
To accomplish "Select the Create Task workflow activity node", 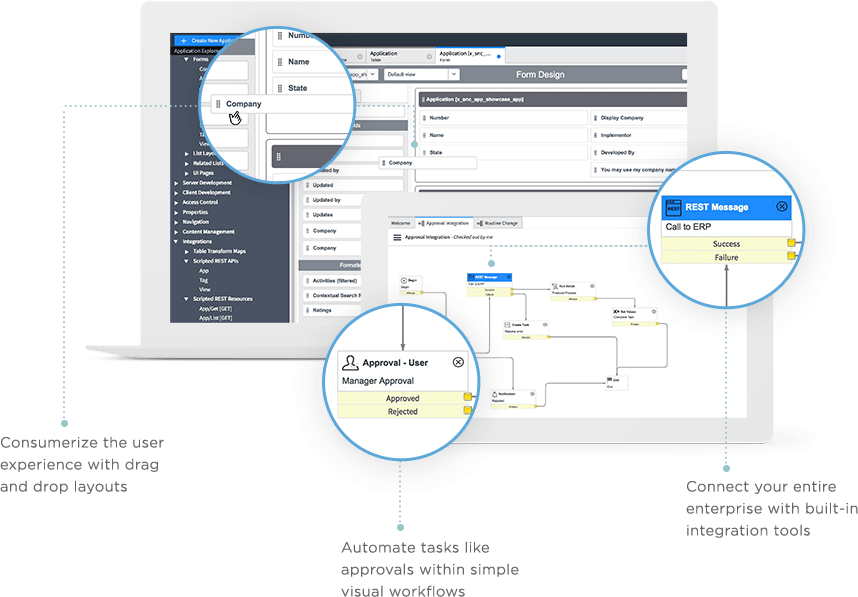I will point(526,331).
